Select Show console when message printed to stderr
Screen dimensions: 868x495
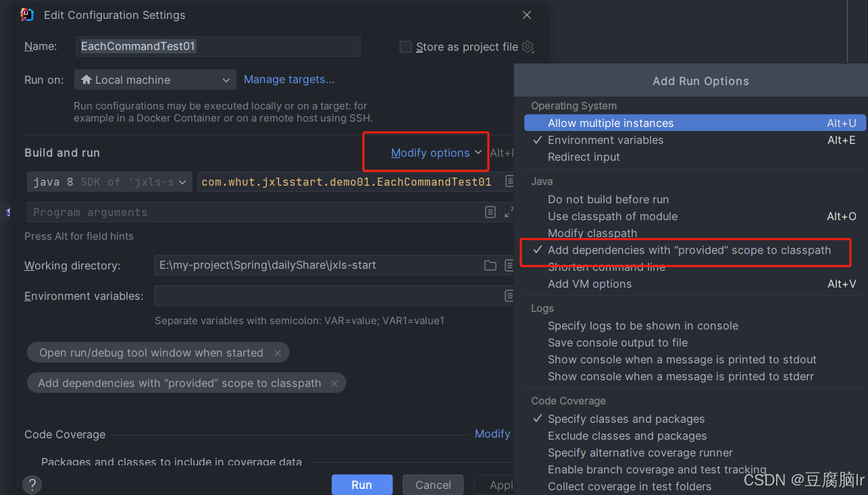[x=695, y=376]
